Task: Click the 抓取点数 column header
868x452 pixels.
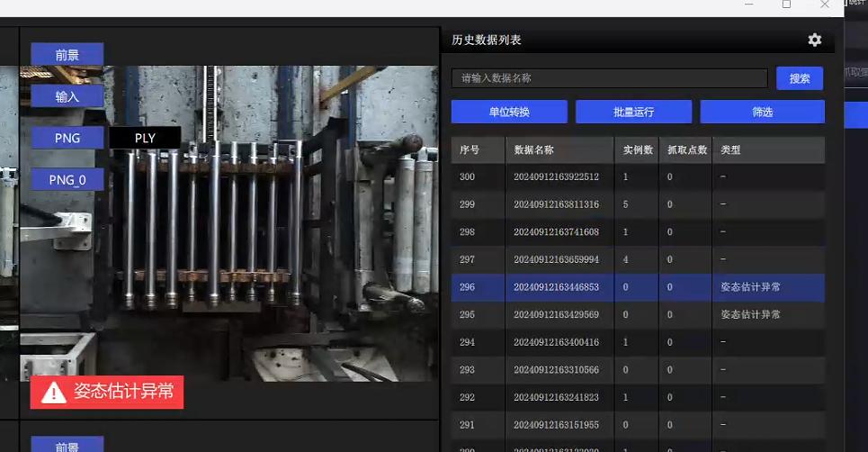Action: point(686,149)
